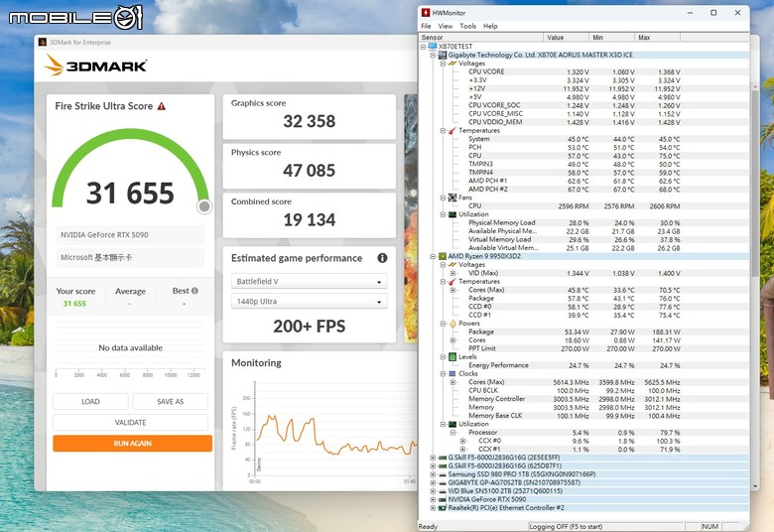Click the G.Skill 2E5EE5FF memory icon
774x532 pixels.
coord(443,458)
